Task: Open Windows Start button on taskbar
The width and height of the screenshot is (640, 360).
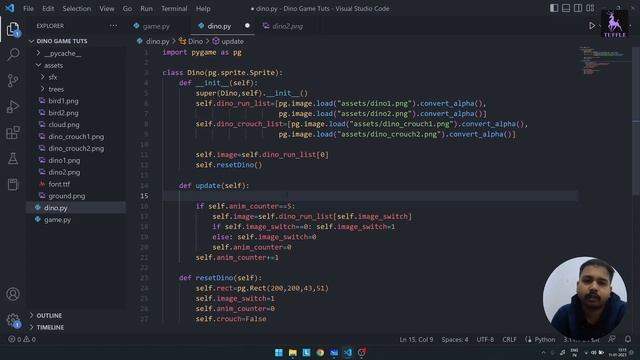Action: [279, 352]
